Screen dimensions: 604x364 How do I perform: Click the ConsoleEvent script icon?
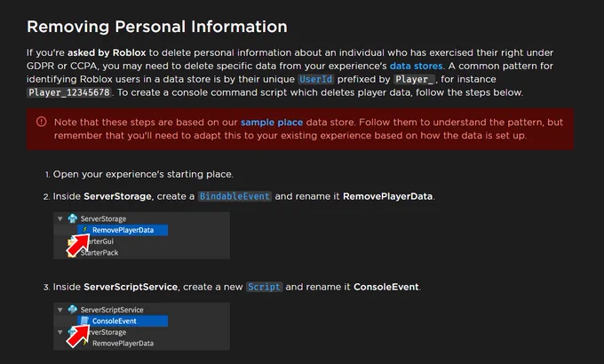coord(84,320)
